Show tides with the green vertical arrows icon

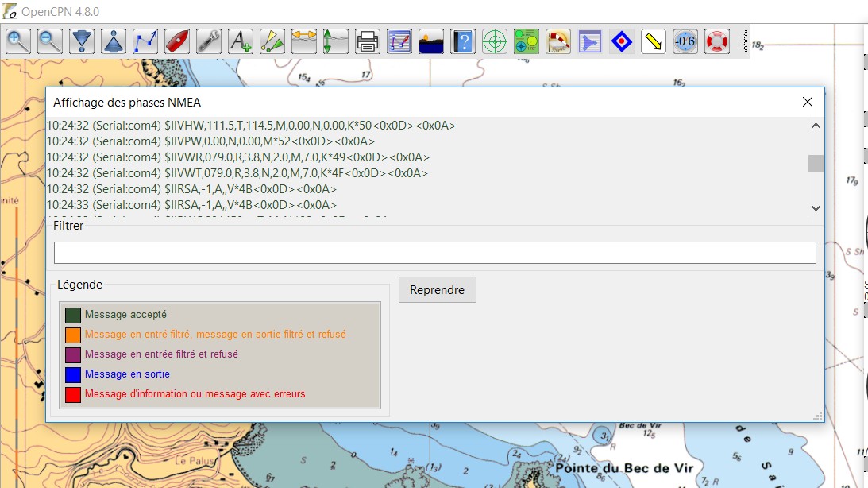click(x=335, y=41)
